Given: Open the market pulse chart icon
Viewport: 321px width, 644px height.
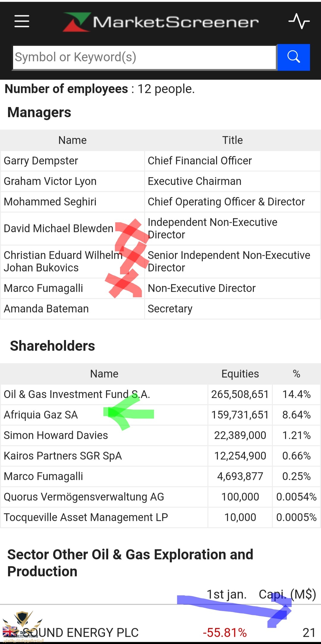Looking at the screenshot, I should click(299, 21).
